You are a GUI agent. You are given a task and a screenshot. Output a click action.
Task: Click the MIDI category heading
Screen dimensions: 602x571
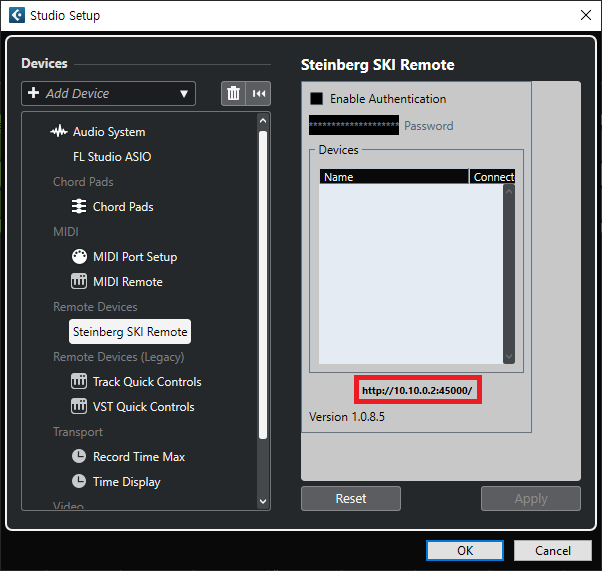(66, 232)
